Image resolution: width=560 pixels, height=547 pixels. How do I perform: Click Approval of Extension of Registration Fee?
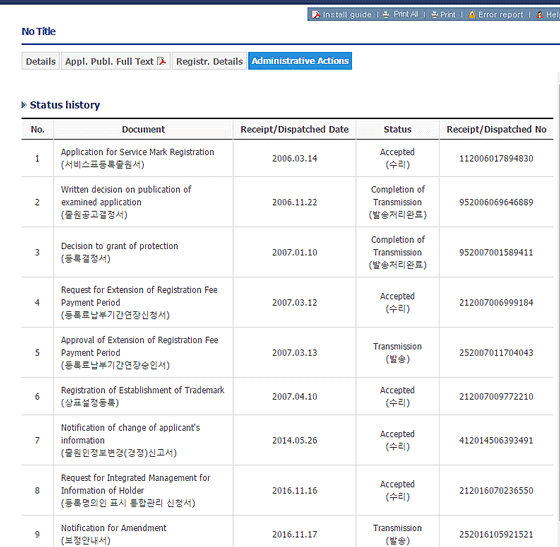tap(139, 352)
